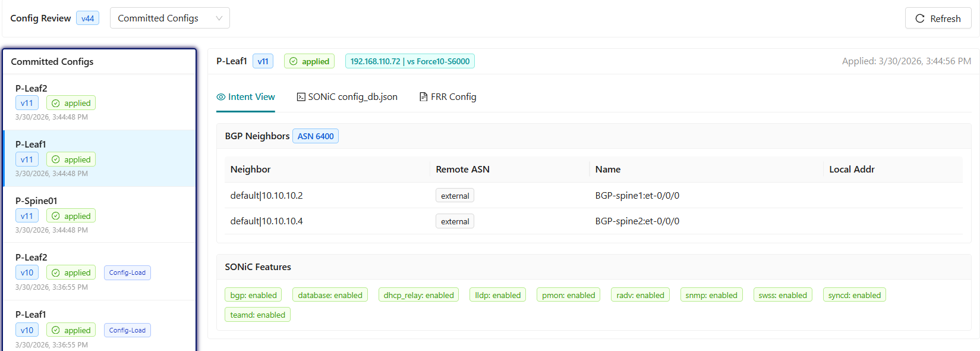Click check icon in P-Spine01 applied badge

pos(56,216)
